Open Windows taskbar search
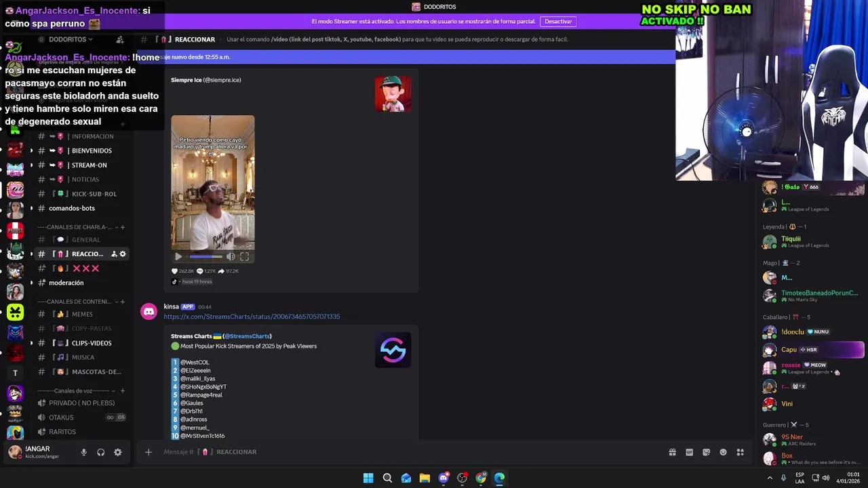868x488 pixels. click(387, 478)
